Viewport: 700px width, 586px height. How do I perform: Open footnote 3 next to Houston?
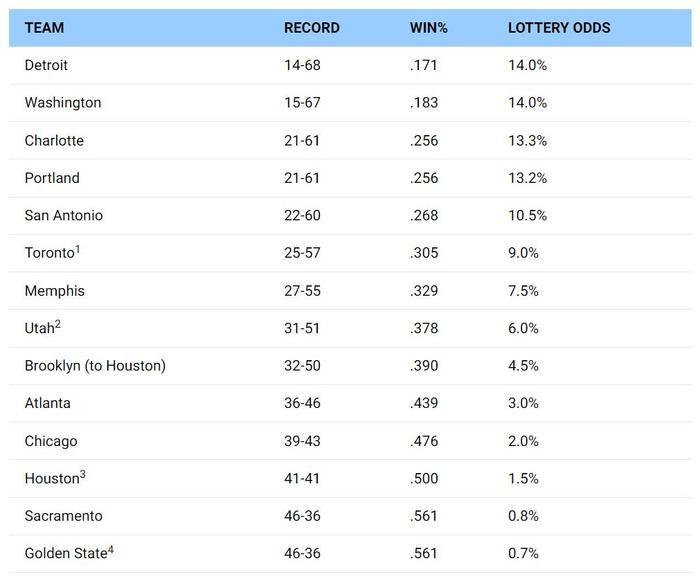83,474
